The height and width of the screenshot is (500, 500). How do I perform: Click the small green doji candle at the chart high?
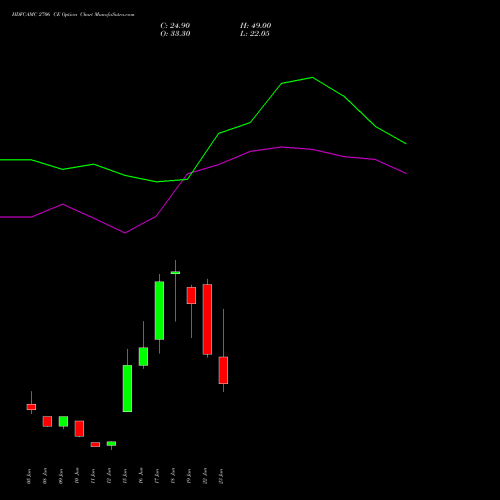[x=175, y=273]
